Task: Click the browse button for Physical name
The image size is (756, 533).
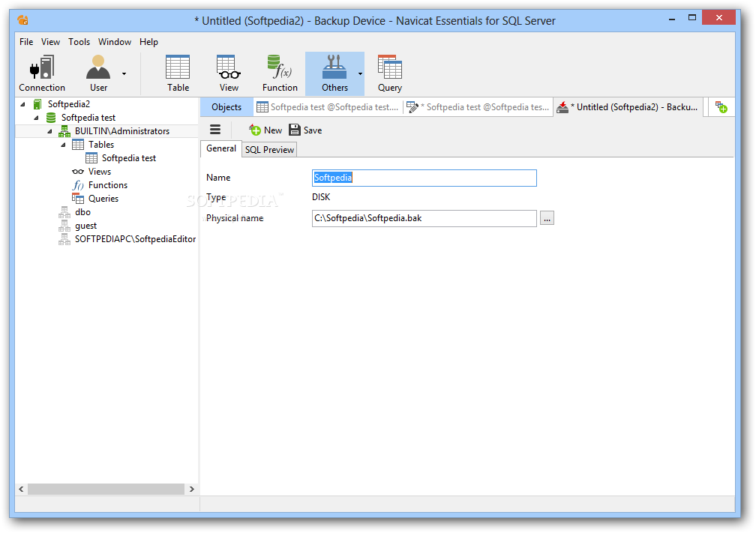Action: [x=547, y=218]
